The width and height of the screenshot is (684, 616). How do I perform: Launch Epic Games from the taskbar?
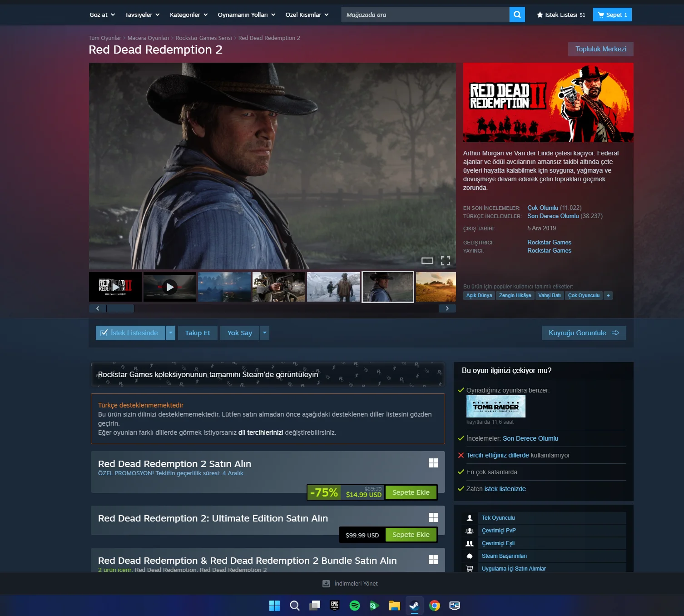point(335,606)
